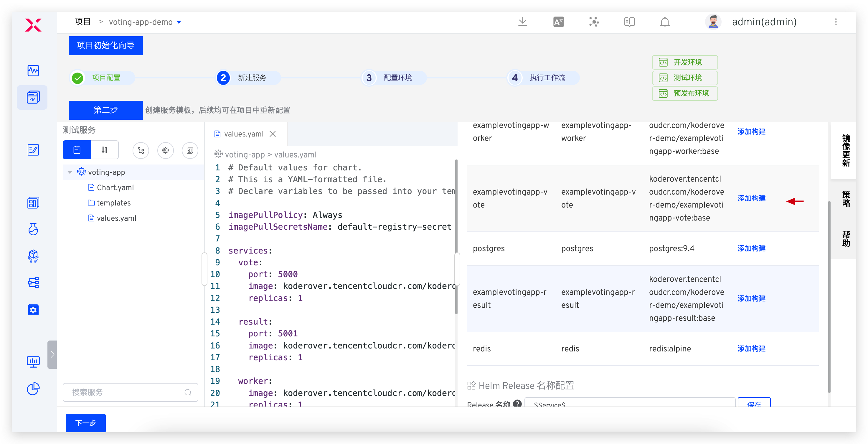Open the hierarchy tree sidebar icon
The height and width of the screenshot is (444, 868).
[x=33, y=282]
